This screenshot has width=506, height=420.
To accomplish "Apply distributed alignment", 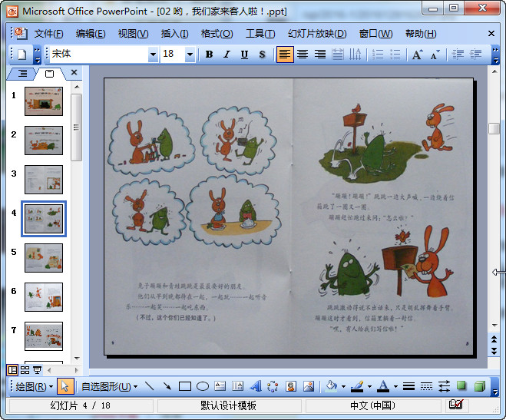I will 338,55.
